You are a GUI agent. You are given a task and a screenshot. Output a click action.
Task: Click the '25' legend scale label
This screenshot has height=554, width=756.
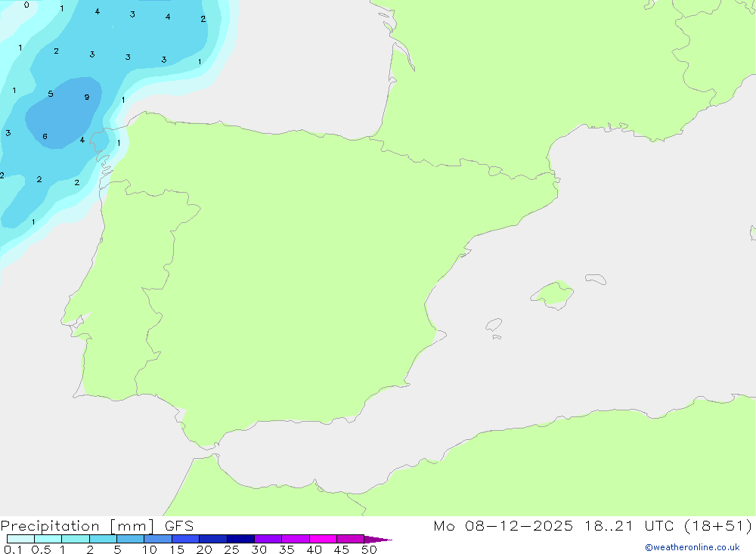point(232,549)
